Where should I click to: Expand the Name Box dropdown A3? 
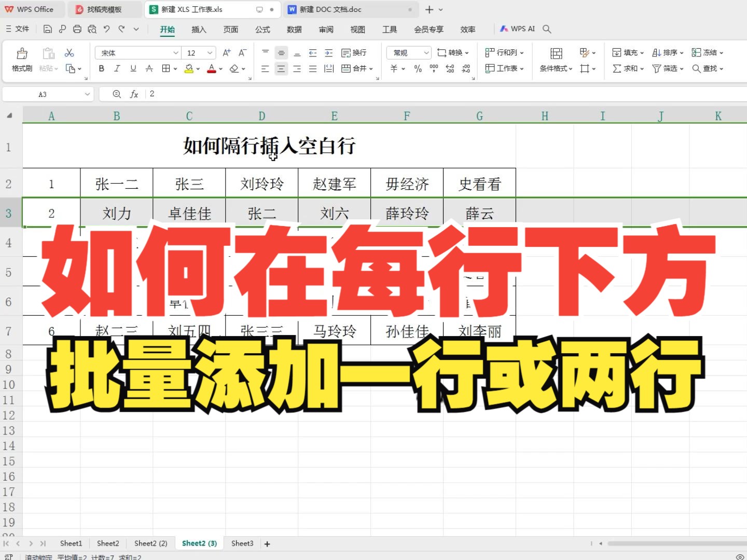pos(87,94)
